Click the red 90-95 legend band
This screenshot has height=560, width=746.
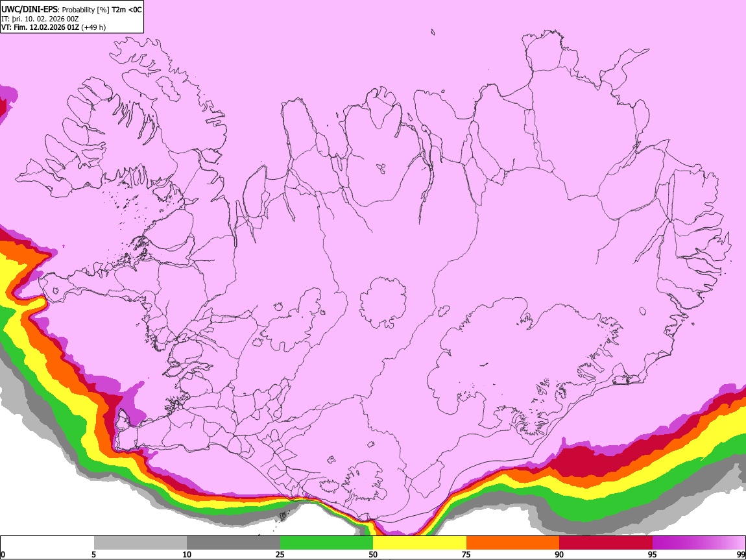click(606, 543)
